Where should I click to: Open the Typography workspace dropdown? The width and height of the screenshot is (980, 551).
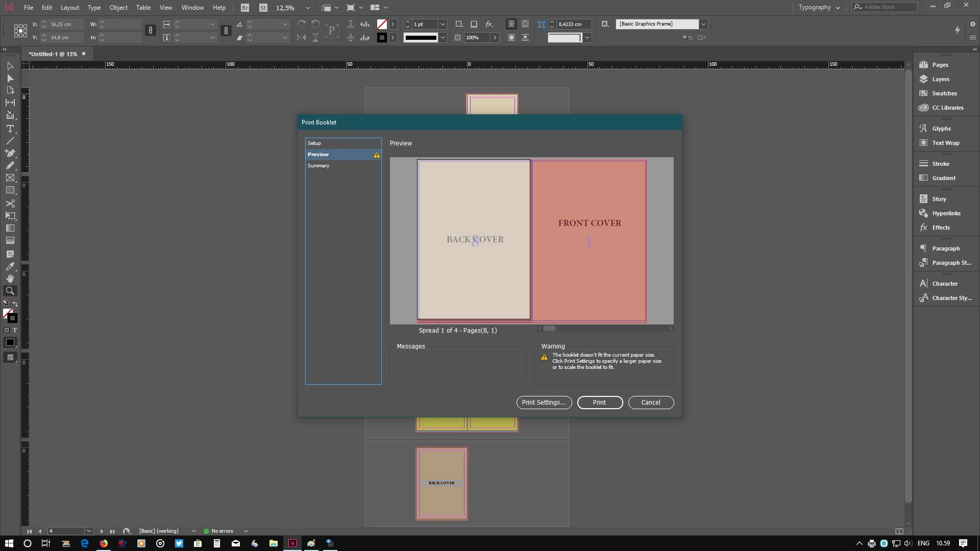pyautogui.click(x=819, y=7)
